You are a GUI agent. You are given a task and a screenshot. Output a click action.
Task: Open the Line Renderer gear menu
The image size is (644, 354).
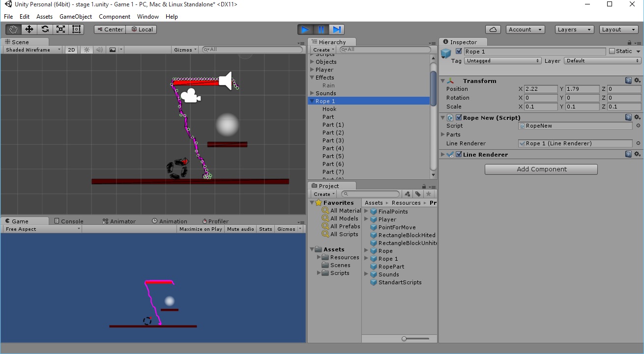pyautogui.click(x=637, y=154)
